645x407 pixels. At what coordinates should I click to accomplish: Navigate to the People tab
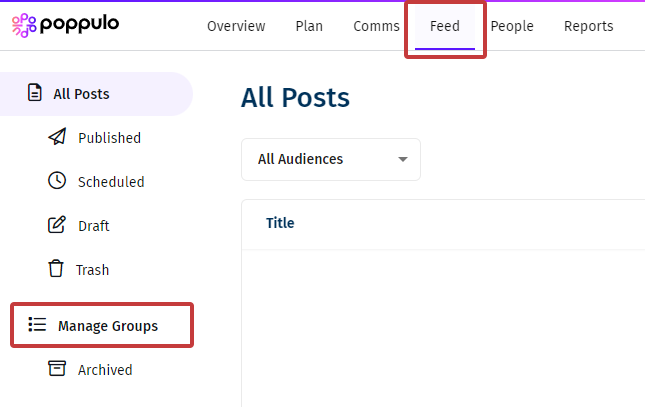point(512,26)
